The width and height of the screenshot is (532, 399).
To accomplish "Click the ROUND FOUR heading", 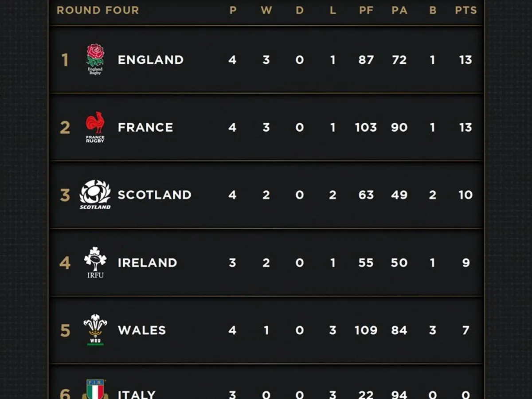I will coord(98,10).
